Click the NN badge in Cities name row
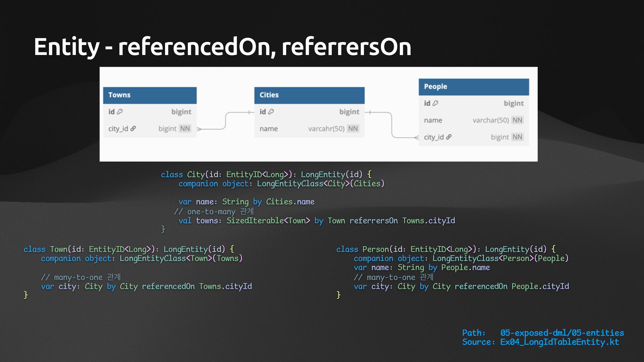 [353, 128]
